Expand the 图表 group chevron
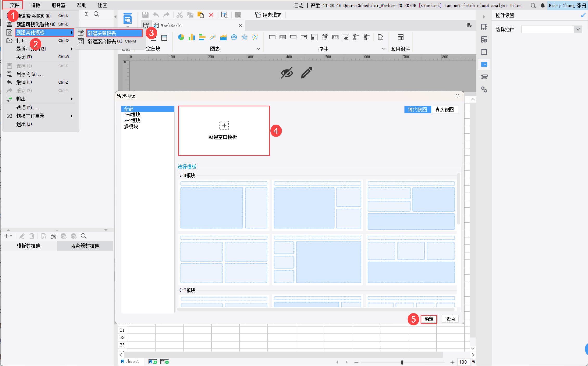Viewport: 588px width, 366px height. coord(258,49)
